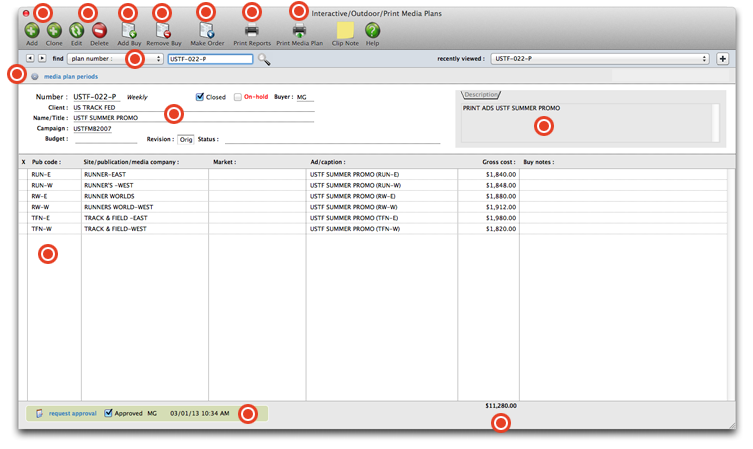Enable the On-hold checkbox
The height and width of the screenshot is (449, 753).
pos(237,97)
